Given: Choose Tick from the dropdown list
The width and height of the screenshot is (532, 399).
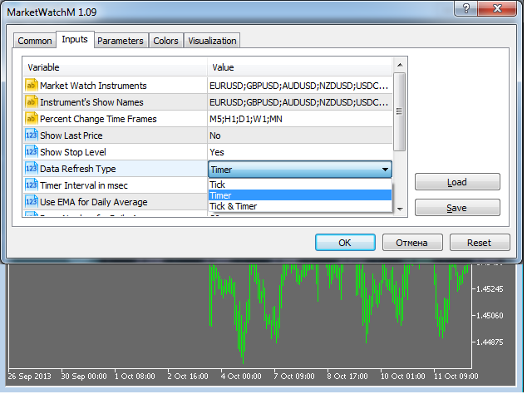Looking at the screenshot, I should pyautogui.click(x=300, y=185).
